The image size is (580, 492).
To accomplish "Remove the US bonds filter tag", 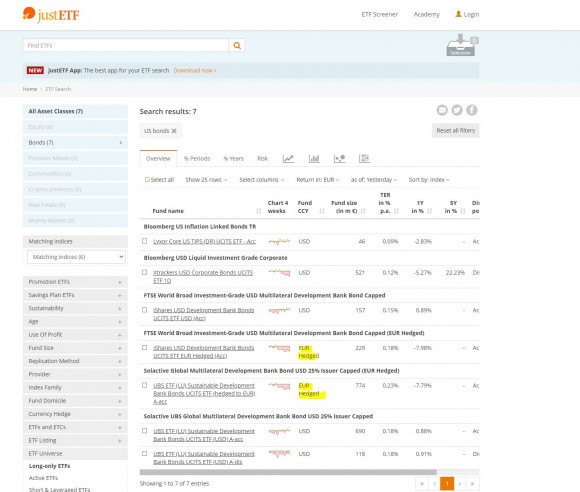I will pos(174,131).
